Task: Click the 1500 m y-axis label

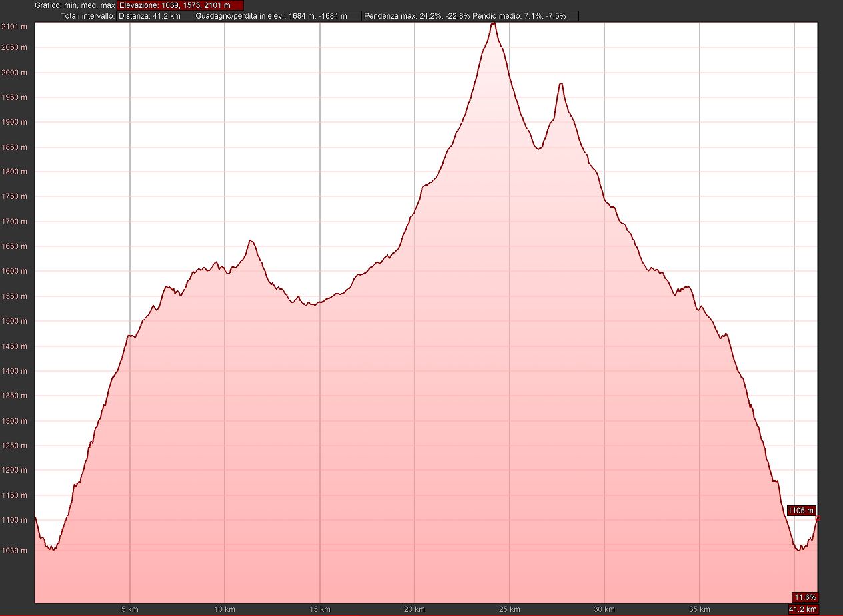Action: tap(14, 321)
